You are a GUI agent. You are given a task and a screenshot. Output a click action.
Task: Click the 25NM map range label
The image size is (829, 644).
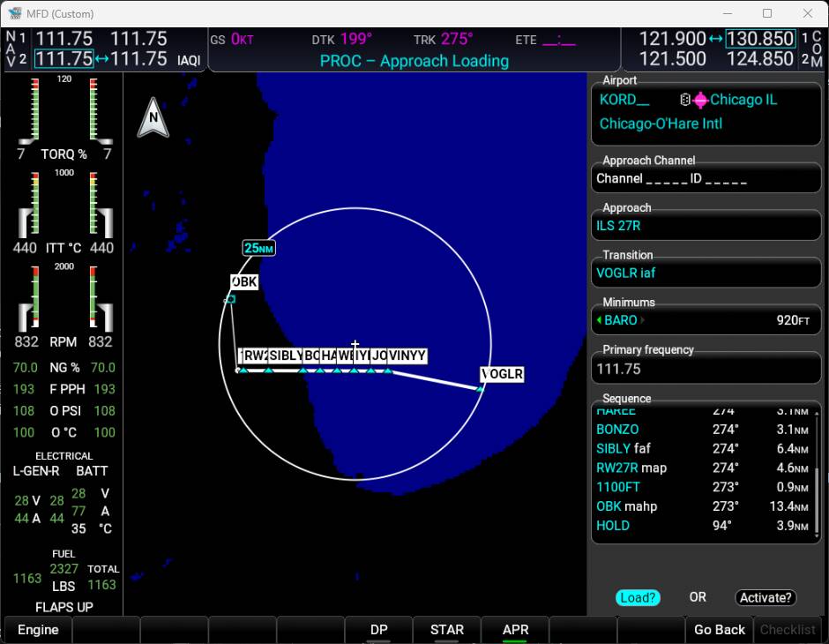pyautogui.click(x=259, y=248)
